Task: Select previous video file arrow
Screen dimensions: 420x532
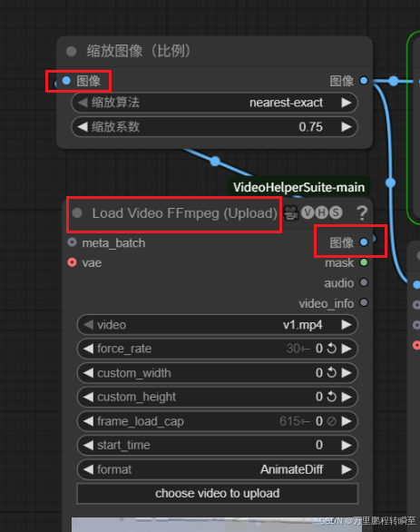Action: (x=88, y=325)
